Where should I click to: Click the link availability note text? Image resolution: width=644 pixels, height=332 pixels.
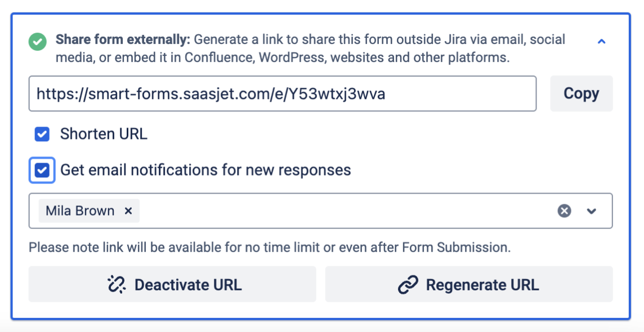(270, 248)
